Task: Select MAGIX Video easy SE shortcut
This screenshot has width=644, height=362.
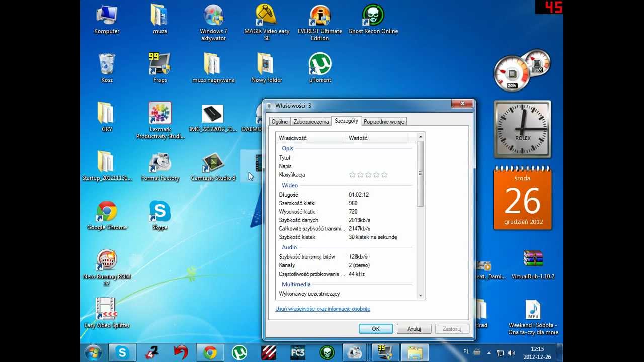Action: (267, 23)
